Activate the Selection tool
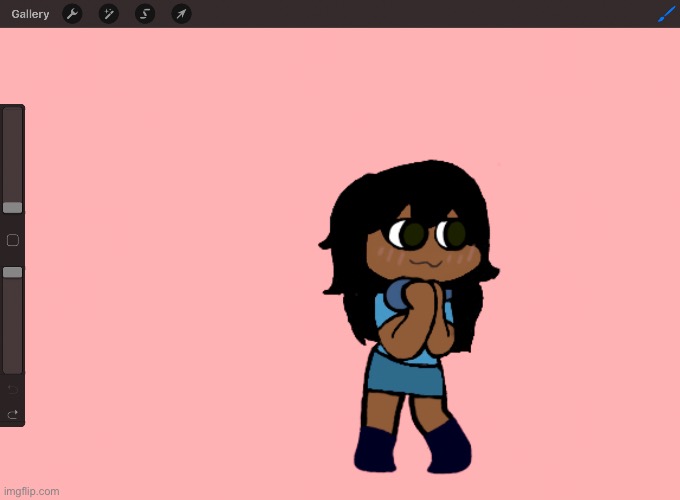Screen dimensions: 680x500 pyautogui.click(x=145, y=14)
